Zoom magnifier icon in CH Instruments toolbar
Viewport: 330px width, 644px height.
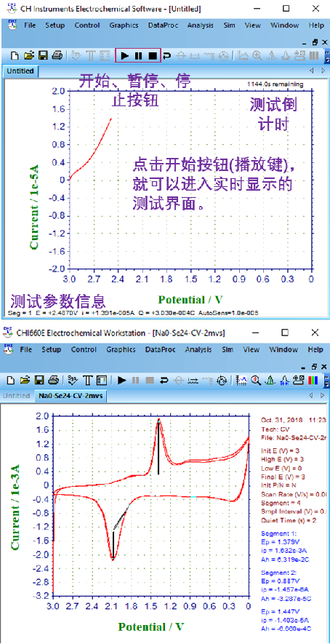(257, 55)
